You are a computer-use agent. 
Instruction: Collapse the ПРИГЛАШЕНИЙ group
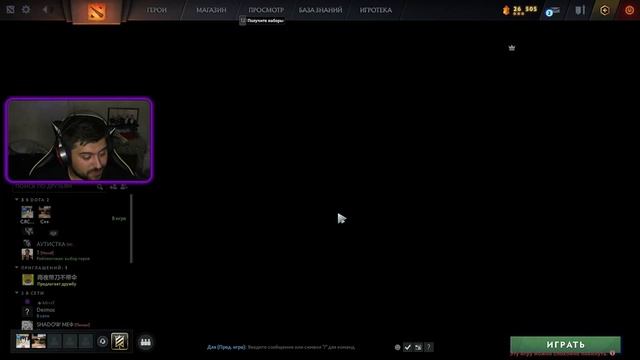pos(17,268)
